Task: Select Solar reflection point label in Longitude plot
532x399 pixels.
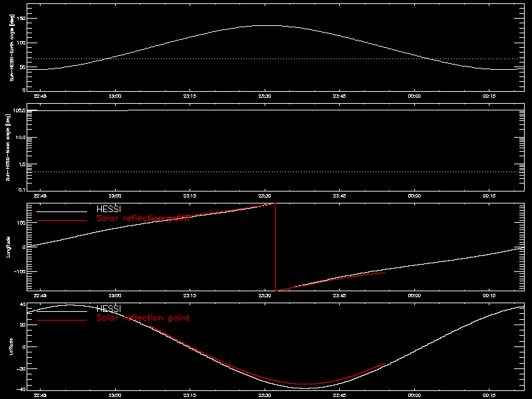Action: point(143,218)
